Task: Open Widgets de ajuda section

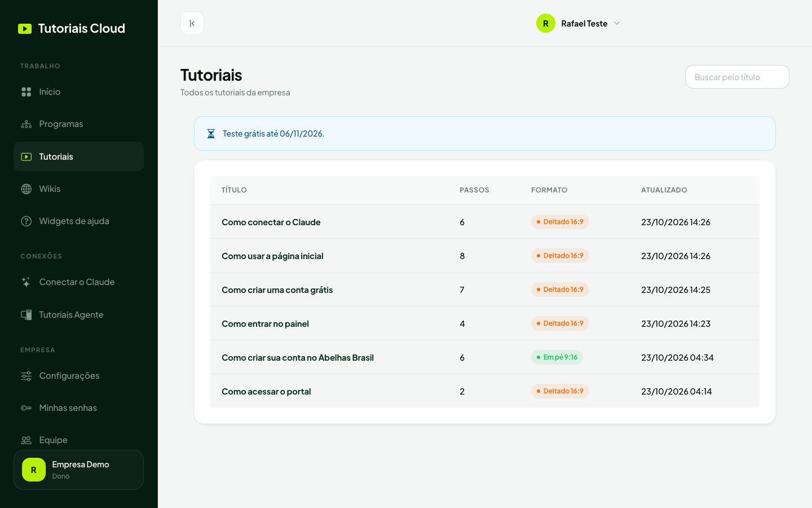Action: click(x=78, y=221)
